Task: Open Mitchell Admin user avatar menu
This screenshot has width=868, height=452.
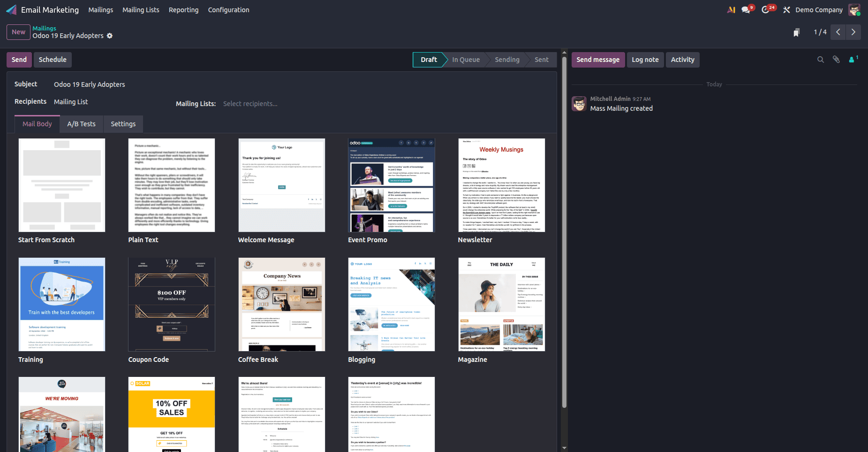Action: click(854, 10)
